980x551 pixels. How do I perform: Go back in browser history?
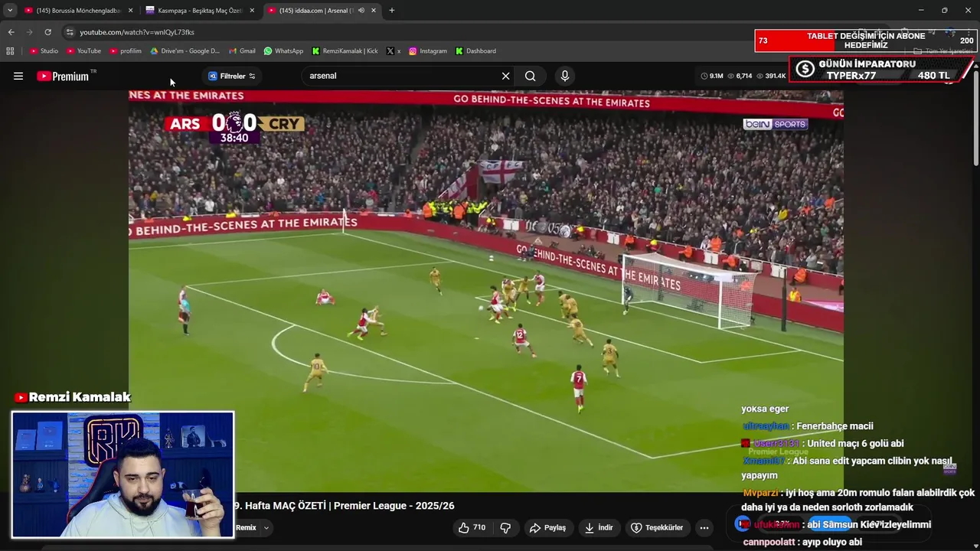11,32
